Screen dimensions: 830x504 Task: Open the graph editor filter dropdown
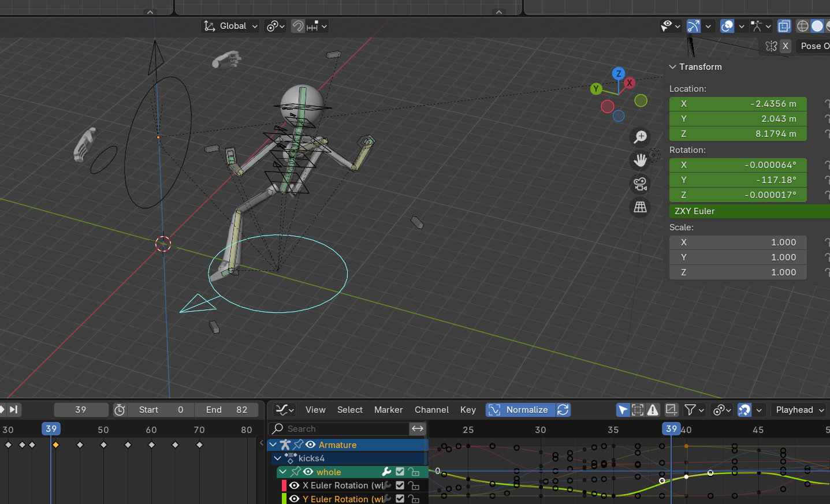(694, 410)
